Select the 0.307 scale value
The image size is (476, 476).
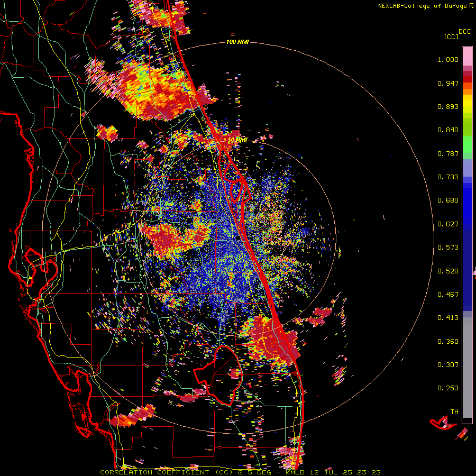pos(448,365)
